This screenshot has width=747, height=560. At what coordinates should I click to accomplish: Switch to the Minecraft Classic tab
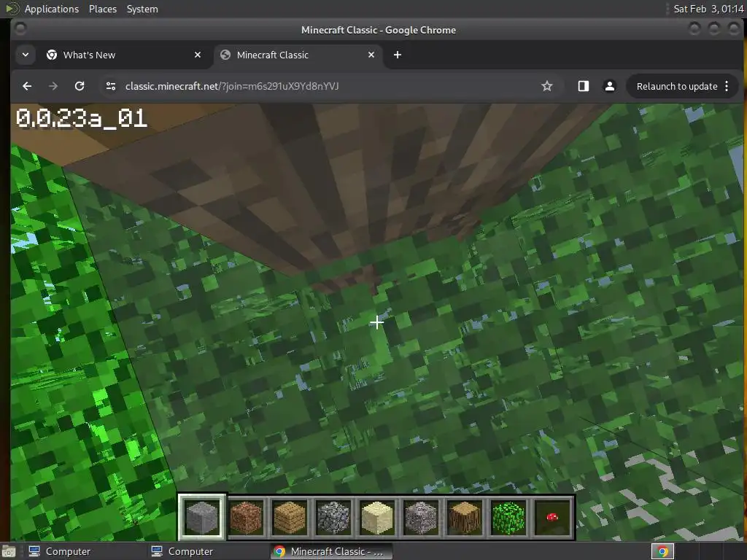coord(298,55)
